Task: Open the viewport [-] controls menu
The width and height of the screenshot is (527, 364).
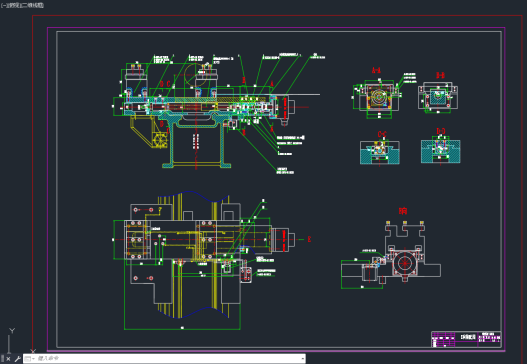Action: pos(3,5)
